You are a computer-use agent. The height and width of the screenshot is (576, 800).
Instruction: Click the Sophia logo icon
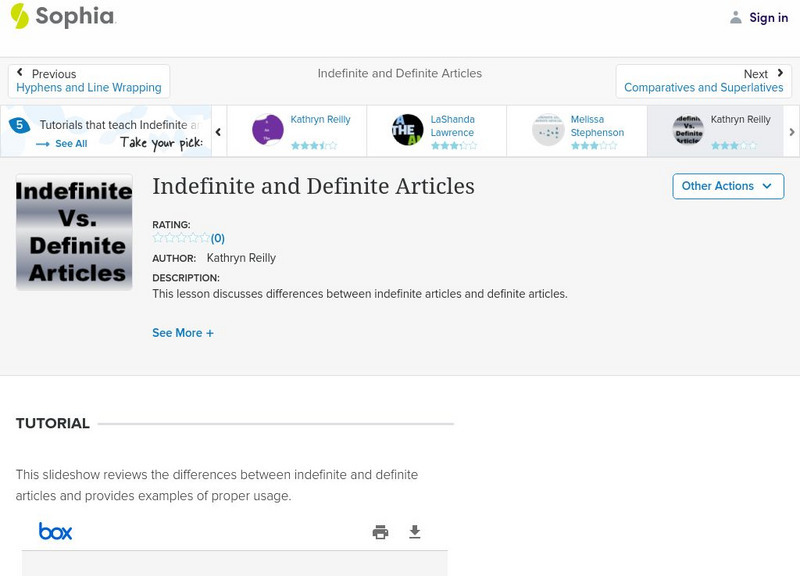point(19,16)
